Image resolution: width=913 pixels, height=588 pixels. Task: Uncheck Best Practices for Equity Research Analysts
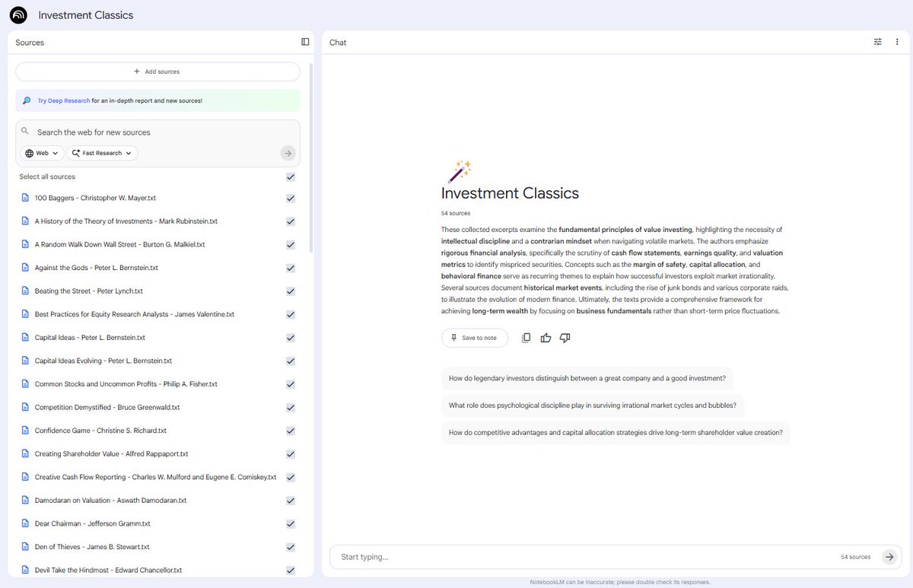(x=291, y=314)
